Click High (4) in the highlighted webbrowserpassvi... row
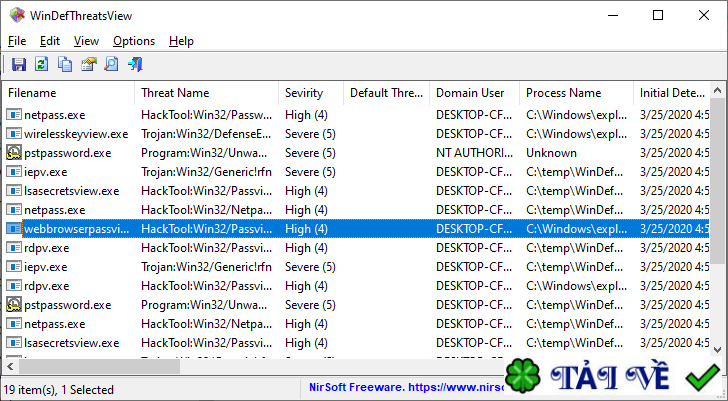728x401 pixels. (306, 229)
